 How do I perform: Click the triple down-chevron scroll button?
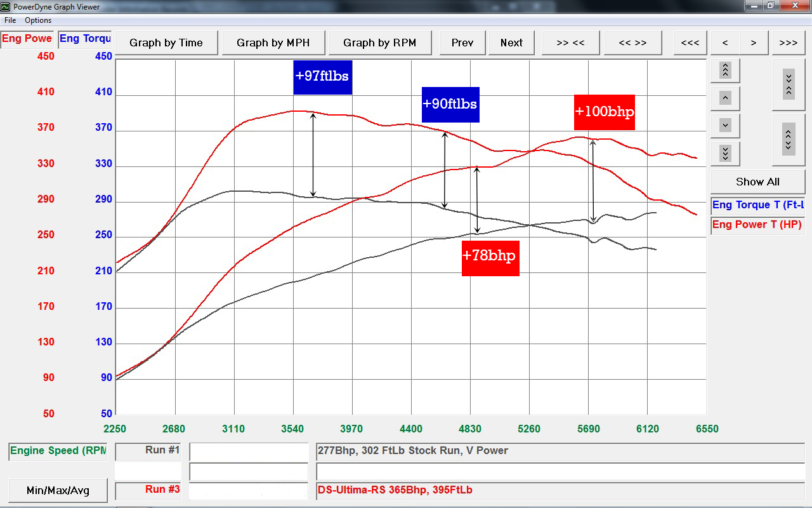[726, 153]
